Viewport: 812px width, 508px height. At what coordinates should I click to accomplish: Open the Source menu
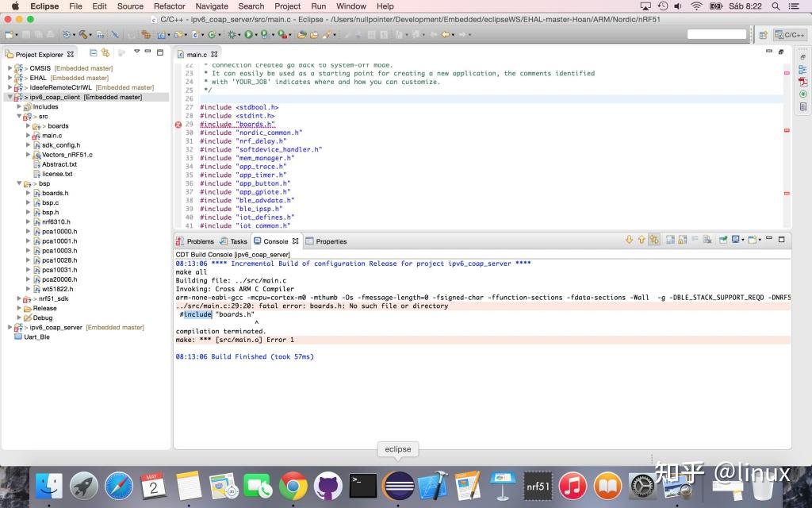click(130, 6)
